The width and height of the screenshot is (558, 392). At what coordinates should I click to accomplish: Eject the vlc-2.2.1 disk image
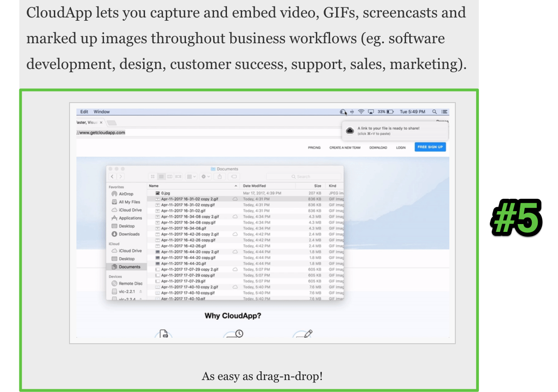click(140, 292)
